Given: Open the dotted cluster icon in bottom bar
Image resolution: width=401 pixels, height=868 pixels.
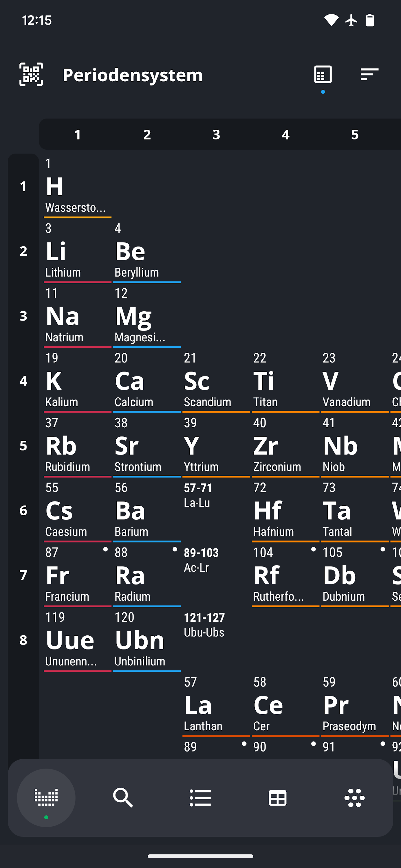Looking at the screenshot, I should point(354,798).
